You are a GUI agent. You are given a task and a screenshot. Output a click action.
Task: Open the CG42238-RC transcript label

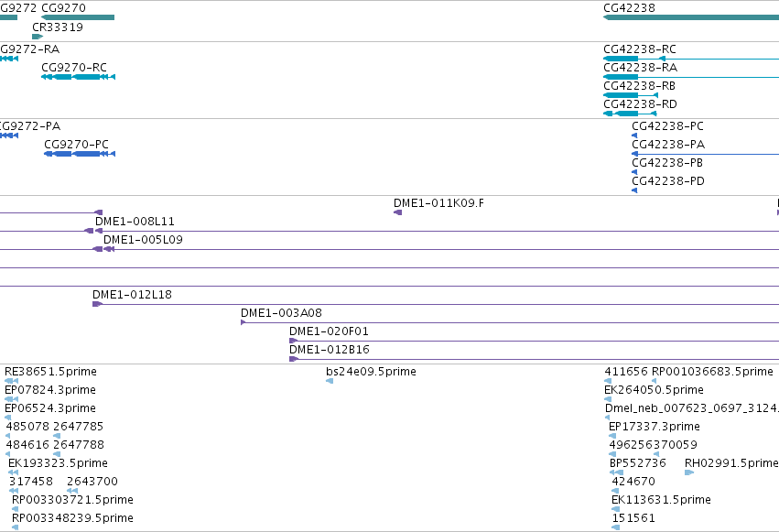coord(639,49)
